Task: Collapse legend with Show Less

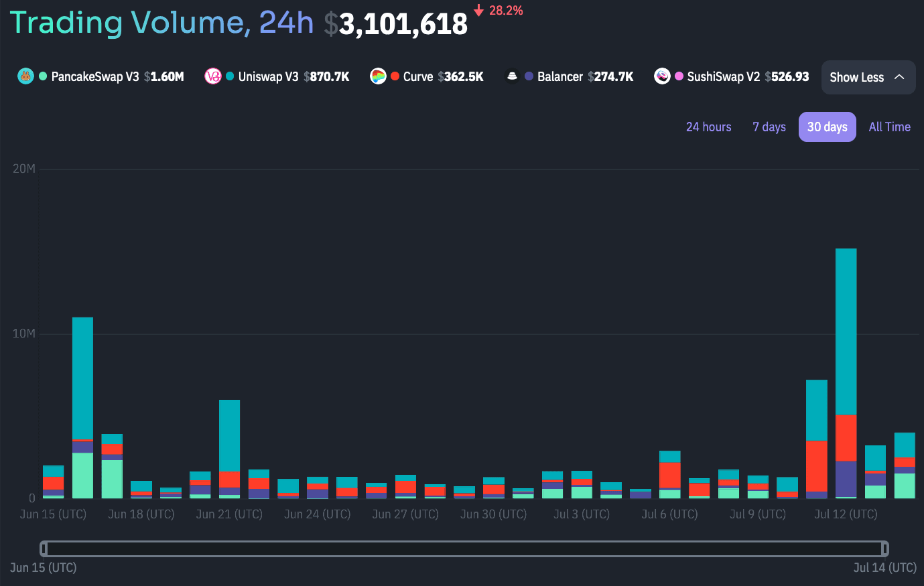Action: click(x=856, y=77)
